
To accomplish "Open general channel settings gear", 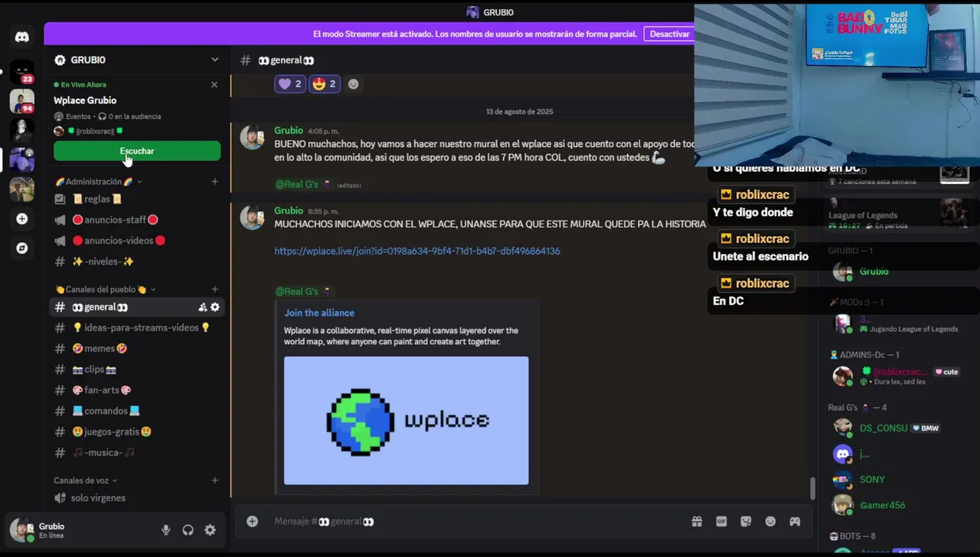I will point(215,307).
